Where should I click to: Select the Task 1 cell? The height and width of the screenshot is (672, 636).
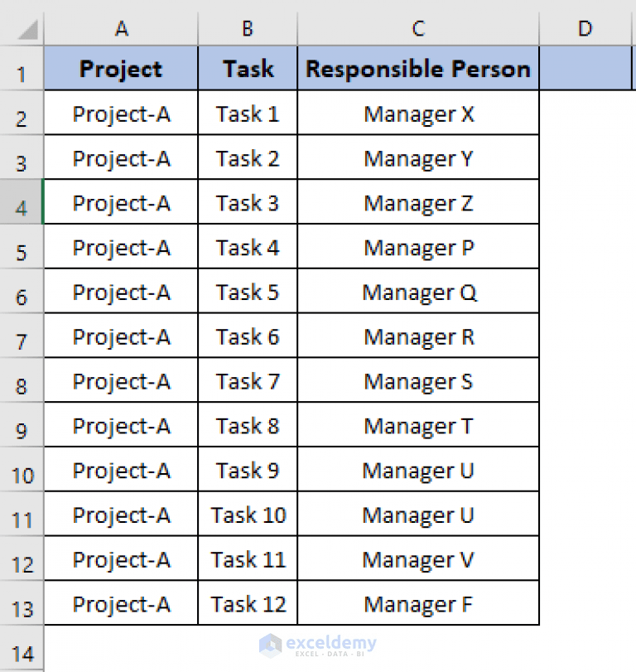tap(247, 114)
